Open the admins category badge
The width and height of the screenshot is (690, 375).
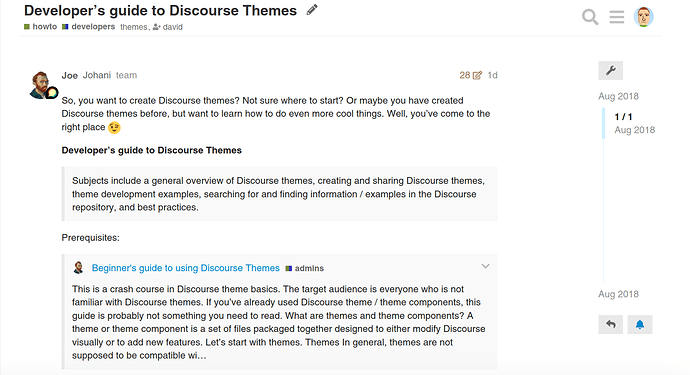click(305, 268)
